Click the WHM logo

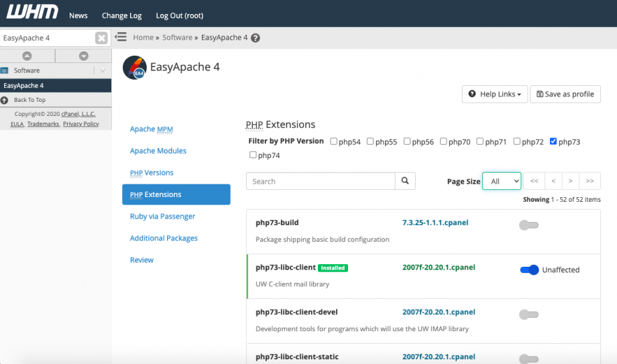32,13
